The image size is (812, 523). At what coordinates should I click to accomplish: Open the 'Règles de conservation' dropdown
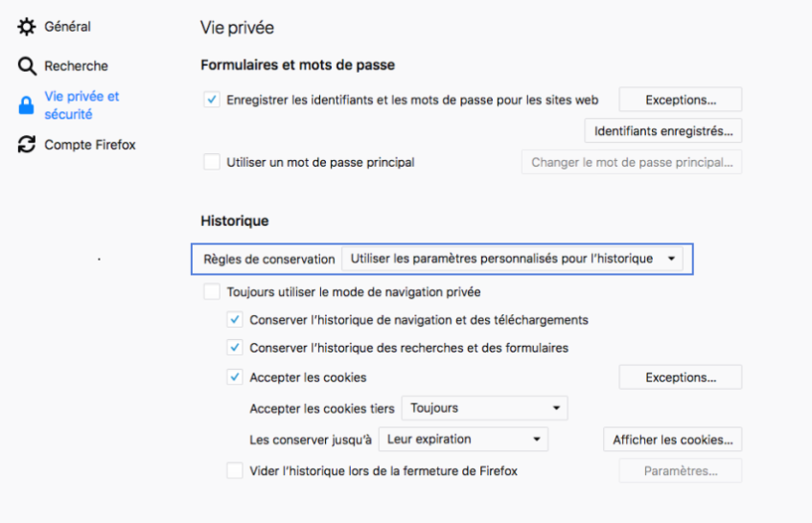click(x=513, y=259)
